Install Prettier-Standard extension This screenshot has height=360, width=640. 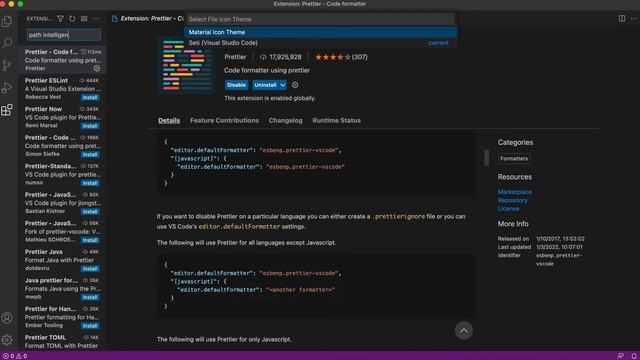90,183
